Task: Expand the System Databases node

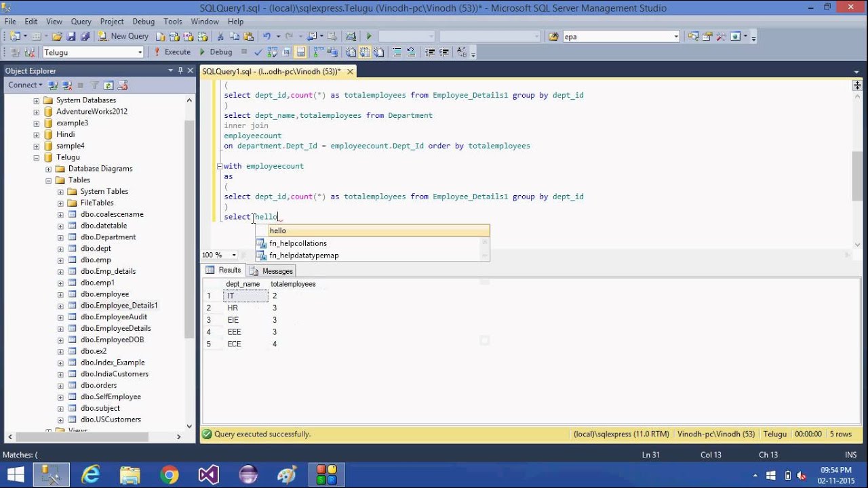Action: (x=37, y=100)
